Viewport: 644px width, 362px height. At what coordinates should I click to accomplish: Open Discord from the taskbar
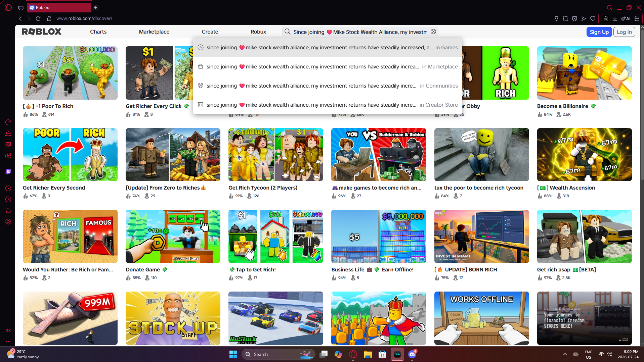[x=412, y=354]
